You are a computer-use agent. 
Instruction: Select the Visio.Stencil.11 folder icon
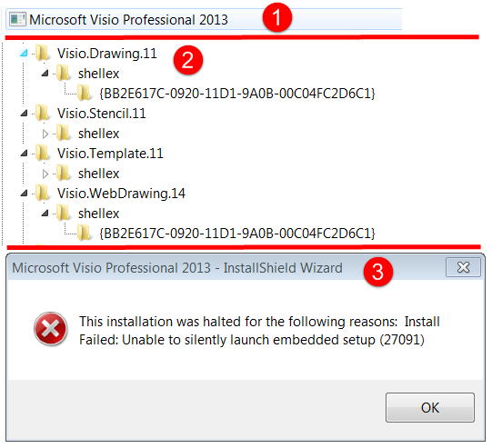point(42,113)
